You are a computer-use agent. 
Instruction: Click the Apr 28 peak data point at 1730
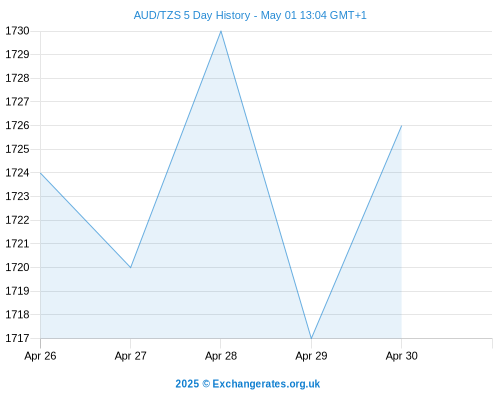click(x=221, y=31)
